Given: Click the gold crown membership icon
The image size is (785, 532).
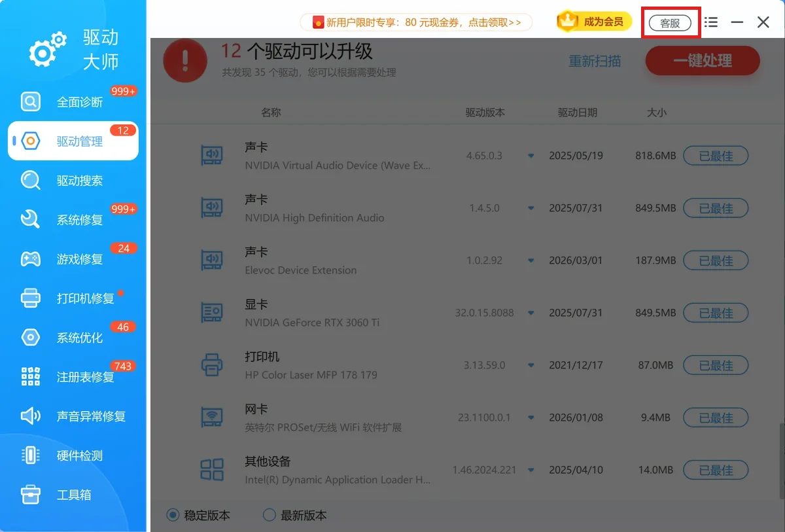Looking at the screenshot, I should click(x=568, y=22).
